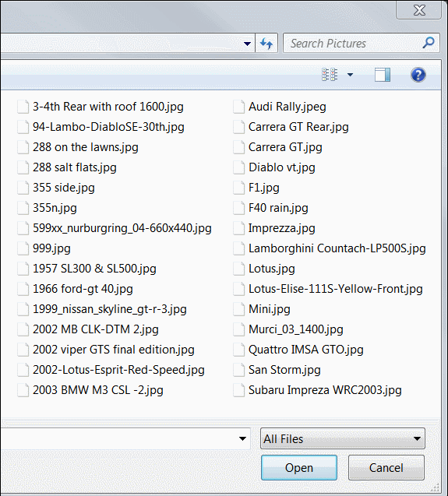Click the file icon beside F1.jpg
This screenshot has height=496, width=448.
pyautogui.click(x=238, y=188)
